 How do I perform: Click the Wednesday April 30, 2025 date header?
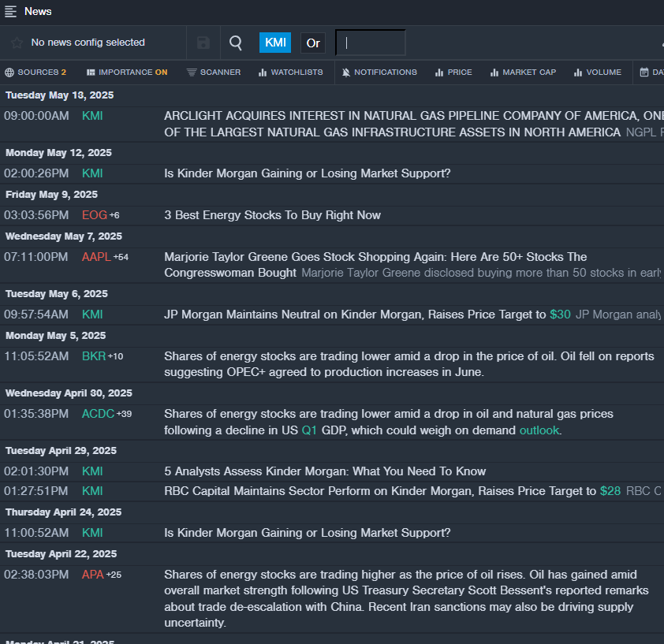tap(69, 393)
